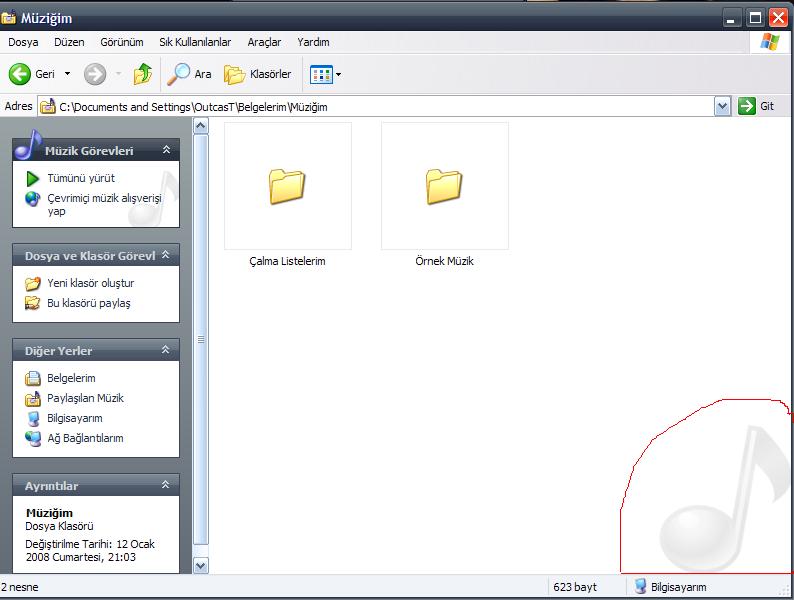
Task: Click the status bar Bilgisayarım icon
Action: pos(641,586)
